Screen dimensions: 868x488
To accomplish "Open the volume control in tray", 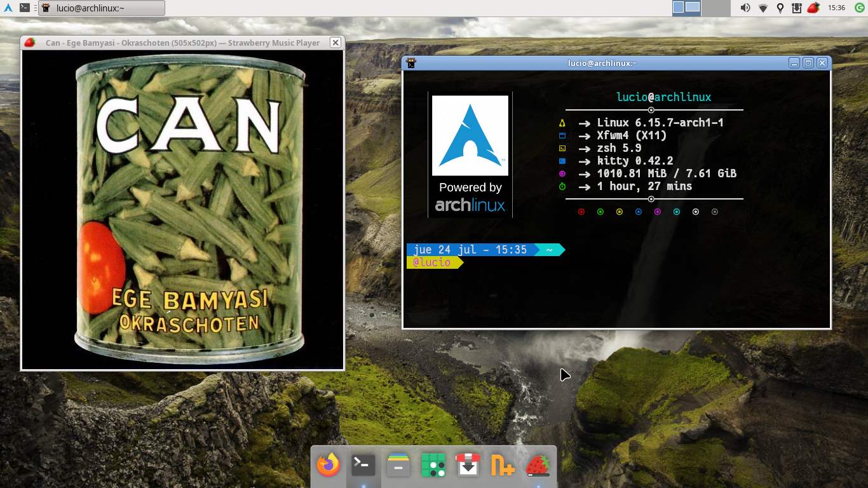I will 745,8.
